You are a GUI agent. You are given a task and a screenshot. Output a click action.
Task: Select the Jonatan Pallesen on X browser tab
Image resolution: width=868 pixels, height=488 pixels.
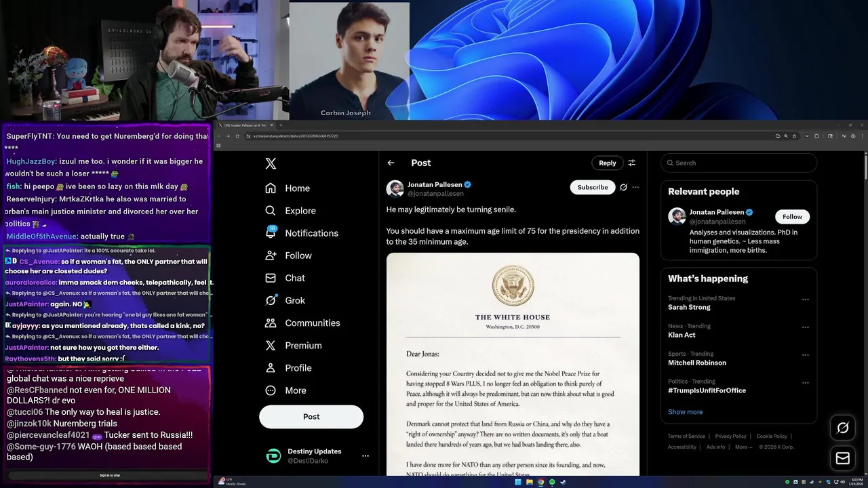click(x=245, y=125)
